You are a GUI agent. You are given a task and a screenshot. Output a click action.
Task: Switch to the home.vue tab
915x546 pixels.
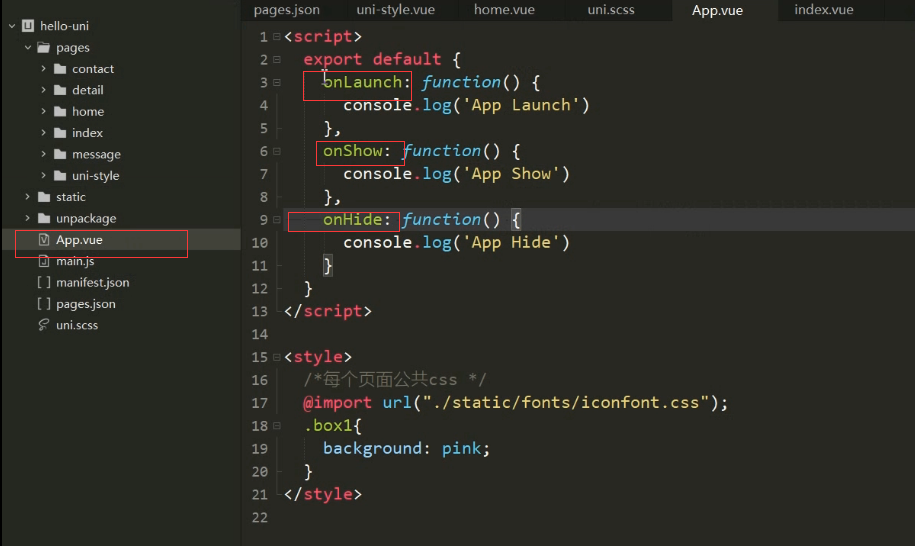click(504, 10)
